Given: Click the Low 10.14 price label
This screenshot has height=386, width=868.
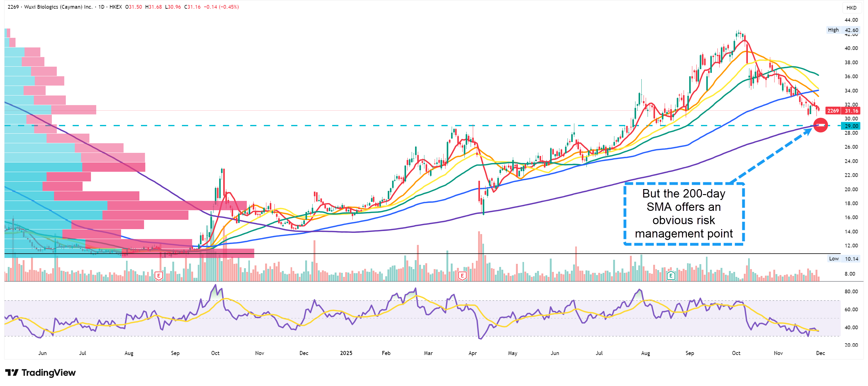Looking at the screenshot, I should (844, 259).
